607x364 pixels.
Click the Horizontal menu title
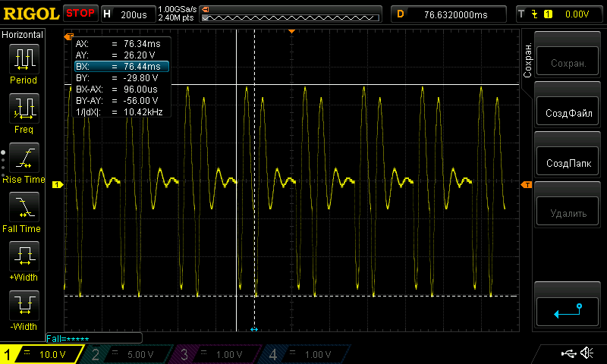tap(23, 35)
